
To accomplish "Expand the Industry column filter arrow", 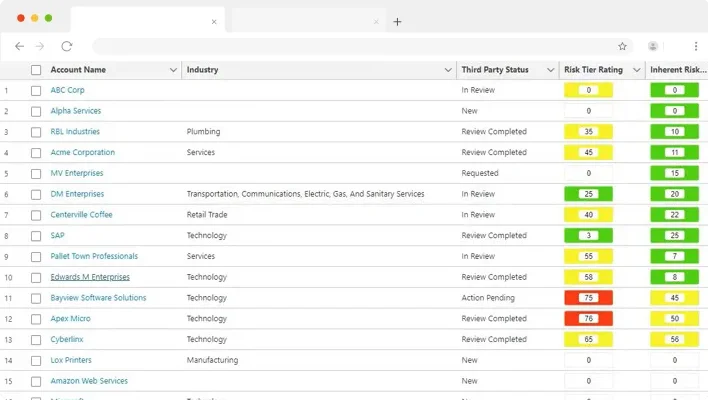I will (447, 70).
